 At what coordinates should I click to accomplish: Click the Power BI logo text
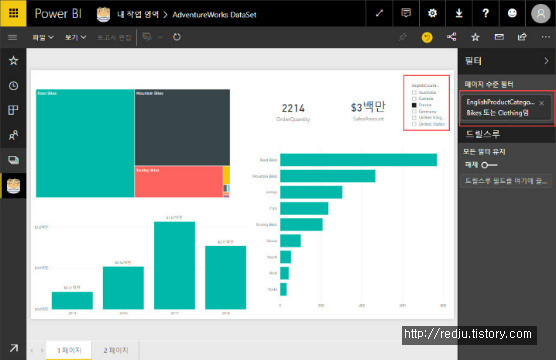pyautogui.click(x=58, y=13)
